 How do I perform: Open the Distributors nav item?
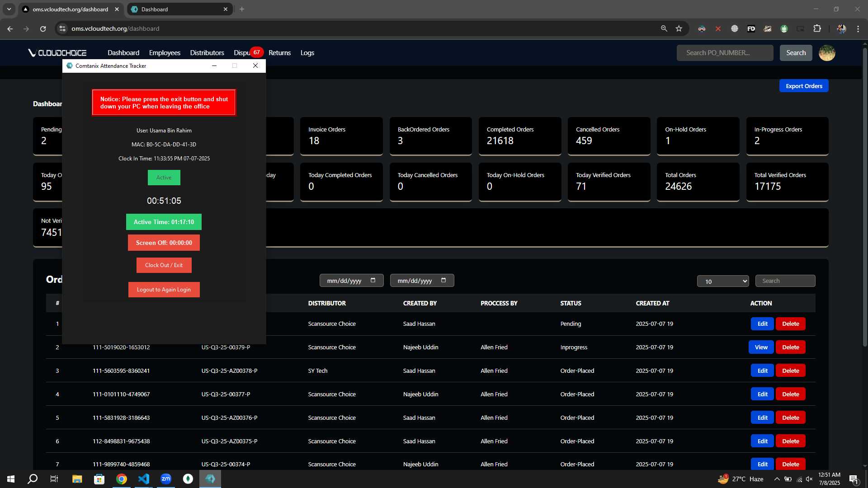point(207,53)
